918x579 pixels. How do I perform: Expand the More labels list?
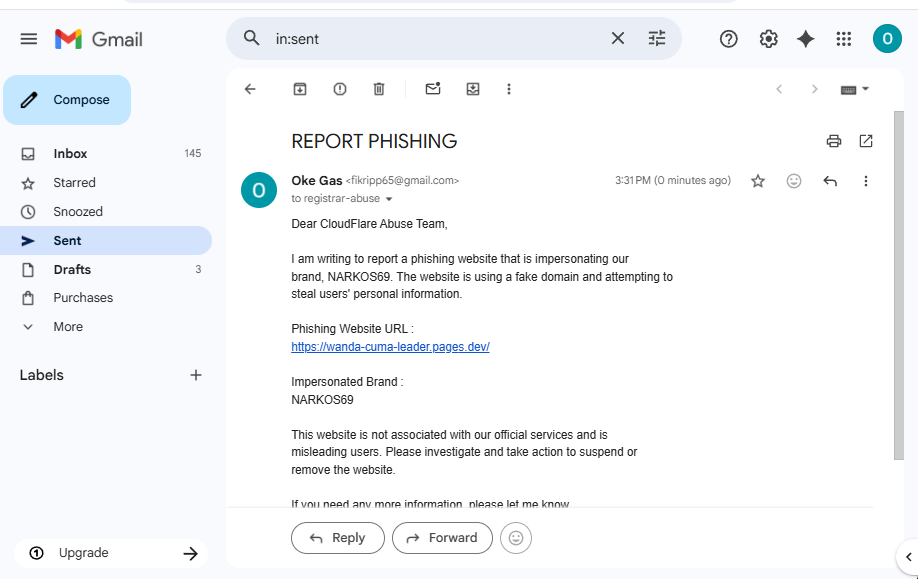click(68, 327)
